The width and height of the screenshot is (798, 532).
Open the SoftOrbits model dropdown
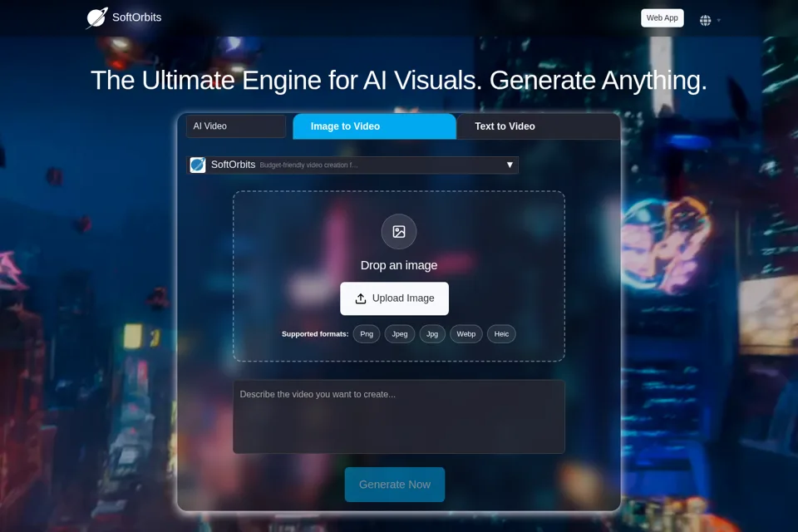pyautogui.click(x=352, y=165)
